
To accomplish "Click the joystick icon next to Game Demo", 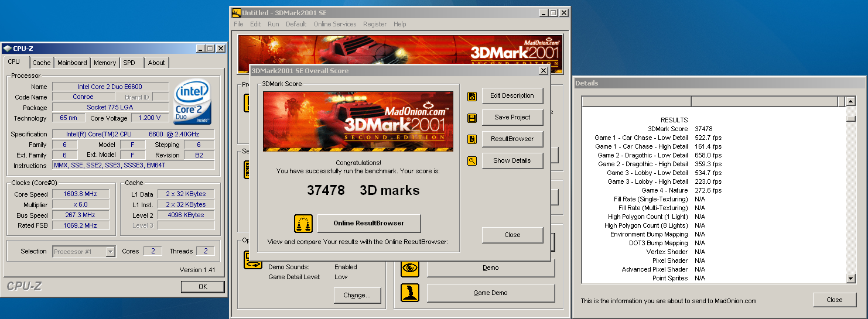I will 410,293.
